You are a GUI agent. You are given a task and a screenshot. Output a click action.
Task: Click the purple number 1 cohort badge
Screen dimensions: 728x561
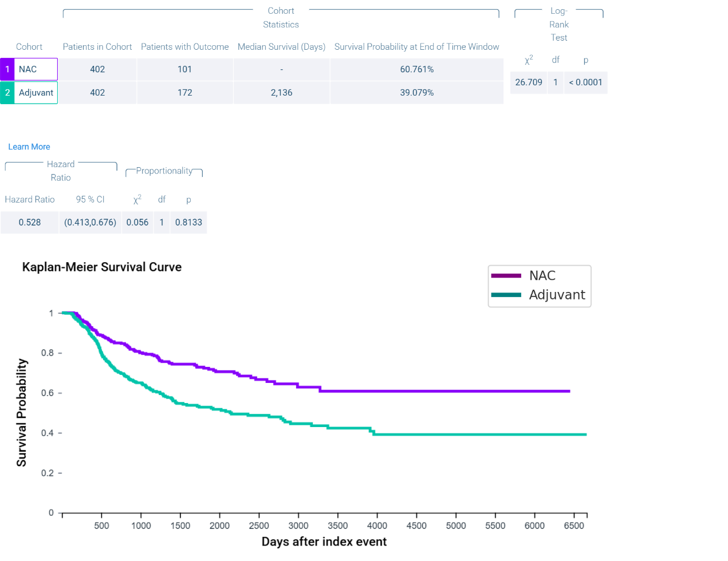point(7,69)
